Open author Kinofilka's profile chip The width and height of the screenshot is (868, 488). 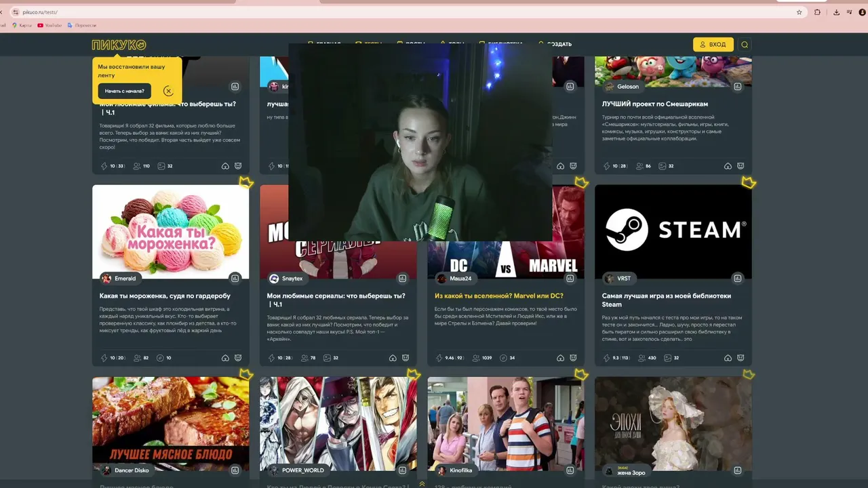coord(455,470)
